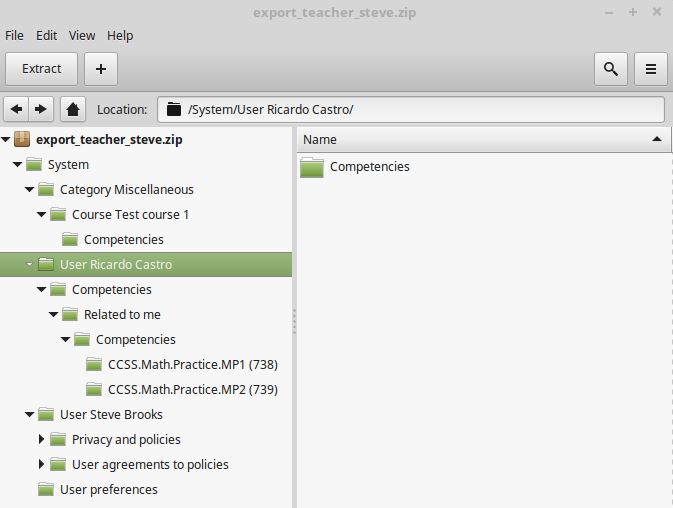Select Course Test course 1 folder icon
The image size is (673, 508).
point(58,214)
